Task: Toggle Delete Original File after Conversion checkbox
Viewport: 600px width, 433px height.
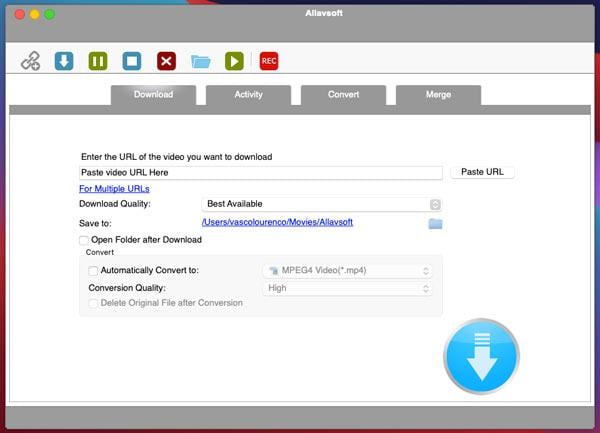Action: tap(93, 303)
